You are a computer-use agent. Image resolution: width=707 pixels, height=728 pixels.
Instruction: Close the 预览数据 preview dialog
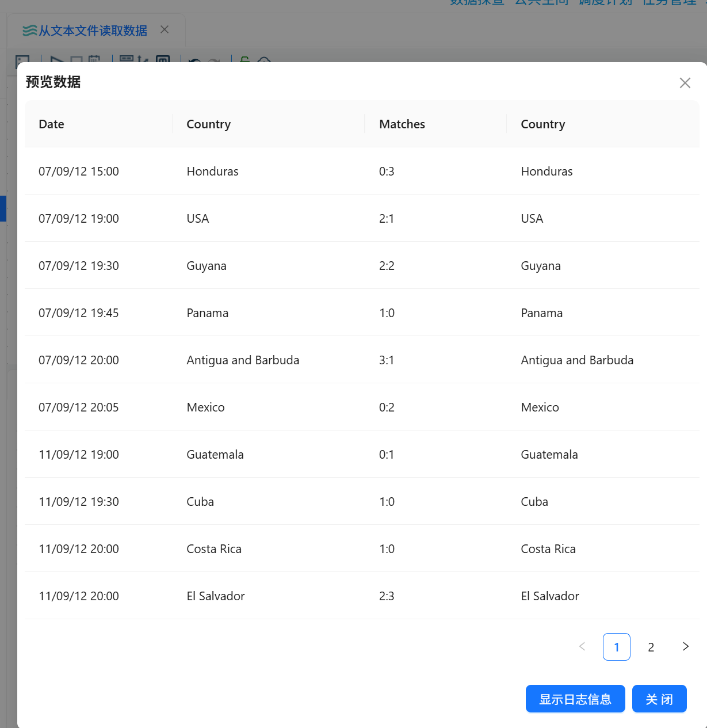click(x=685, y=83)
